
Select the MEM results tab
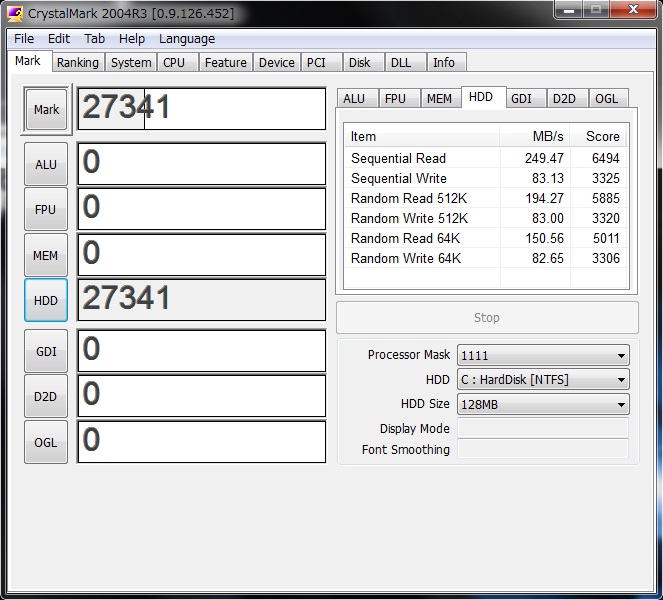[x=439, y=98]
